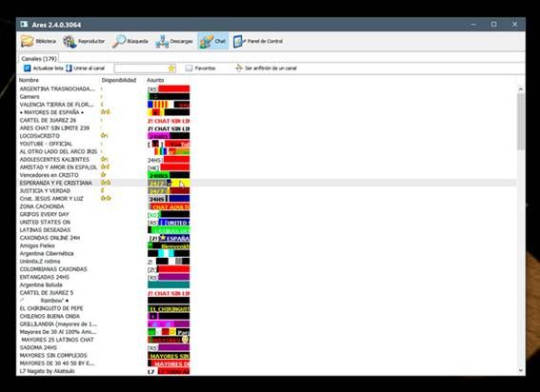The height and width of the screenshot is (392, 540).
Task: Select ESPERANZA Y FE CRISTIANA channel
Action: 56,183
